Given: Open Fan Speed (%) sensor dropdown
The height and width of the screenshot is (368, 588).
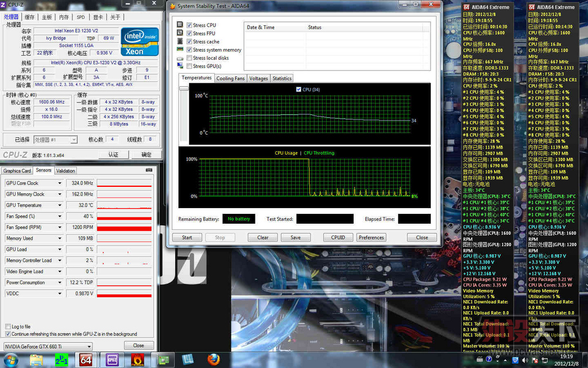Looking at the screenshot, I should tap(60, 216).
